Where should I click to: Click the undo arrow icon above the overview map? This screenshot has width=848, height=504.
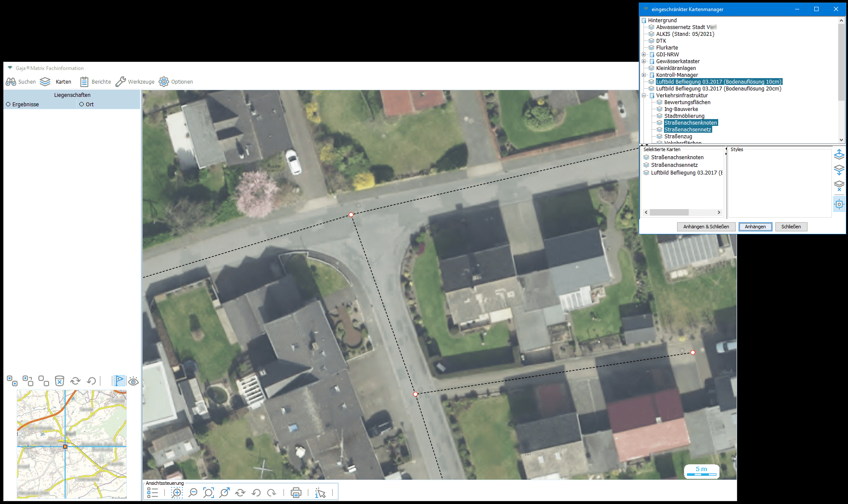point(91,381)
